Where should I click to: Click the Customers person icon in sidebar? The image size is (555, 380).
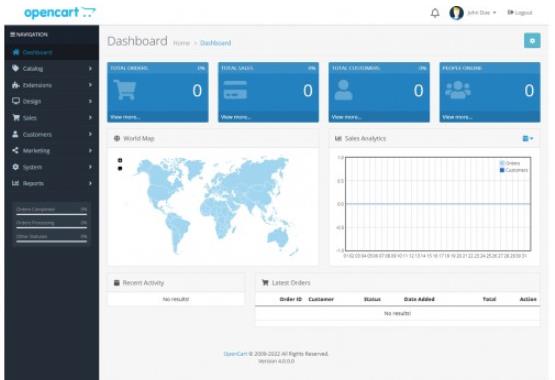(15, 134)
